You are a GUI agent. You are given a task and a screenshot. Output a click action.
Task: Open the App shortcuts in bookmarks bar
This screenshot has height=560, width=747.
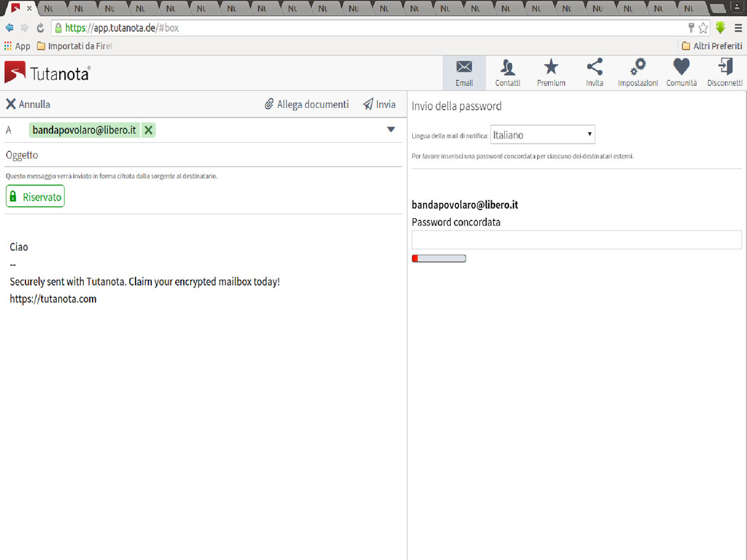[18, 46]
